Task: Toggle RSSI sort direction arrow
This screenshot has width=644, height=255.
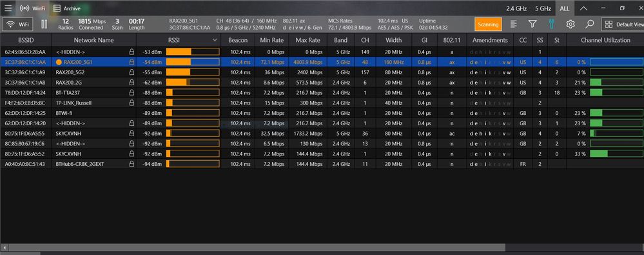Action: pyautogui.click(x=215, y=40)
